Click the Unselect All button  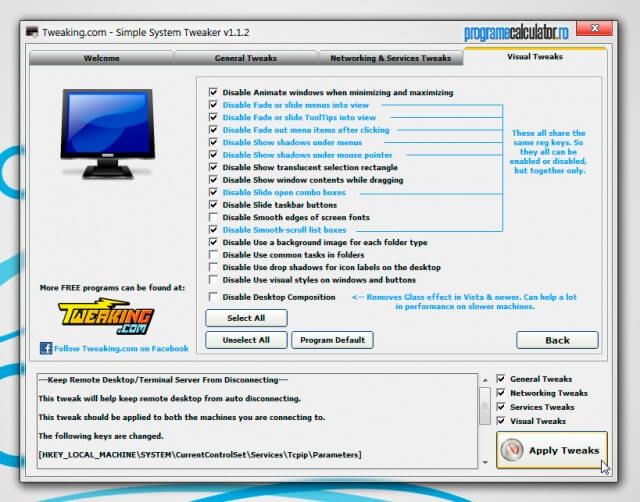click(246, 340)
